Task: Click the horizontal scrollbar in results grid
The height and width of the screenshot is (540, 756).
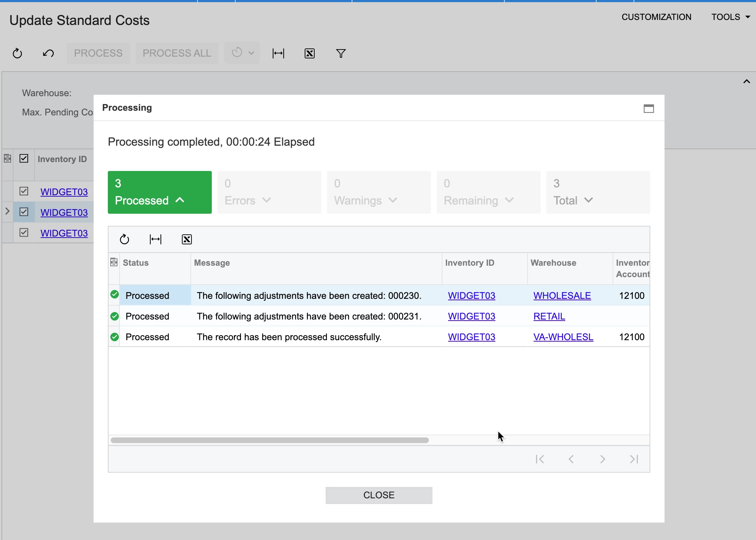Action: pos(269,440)
